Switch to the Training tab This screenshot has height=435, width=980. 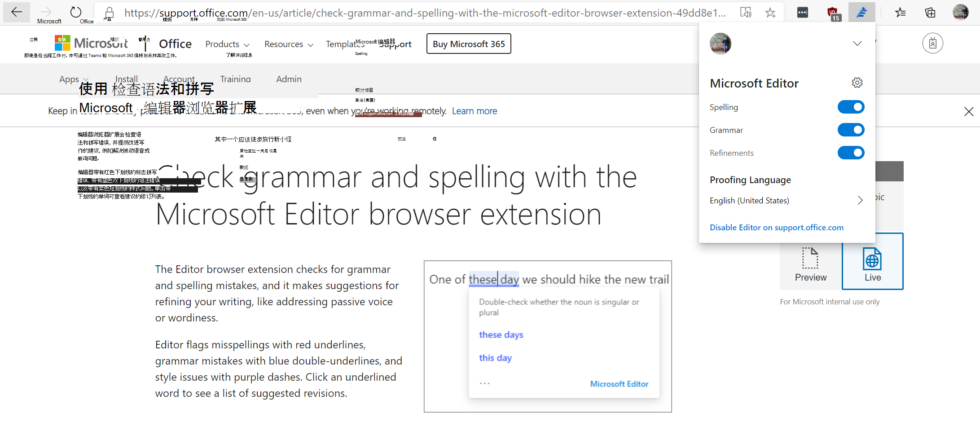point(235,79)
